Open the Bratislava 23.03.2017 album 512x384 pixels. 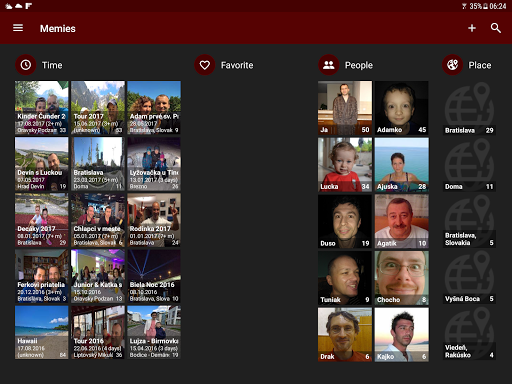(x=98, y=164)
